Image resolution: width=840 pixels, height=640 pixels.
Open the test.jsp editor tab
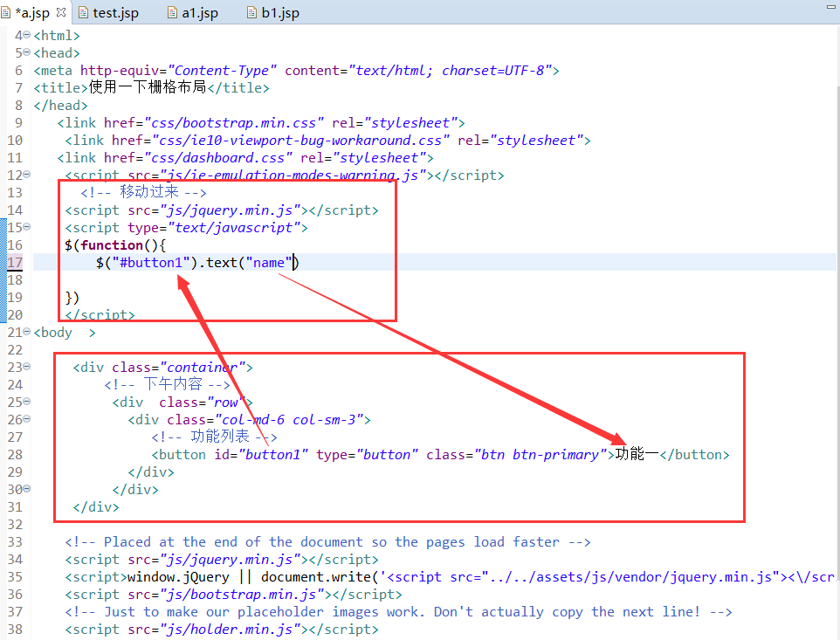click(109, 13)
